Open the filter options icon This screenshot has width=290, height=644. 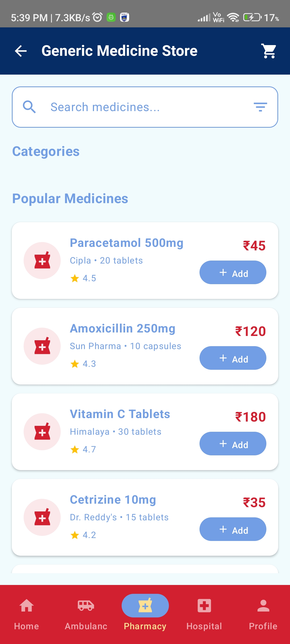260,107
